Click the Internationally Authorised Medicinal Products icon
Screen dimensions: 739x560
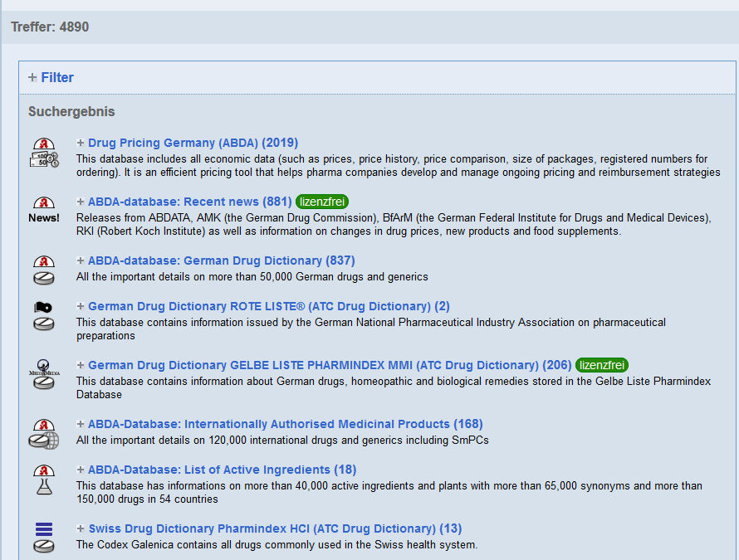[44, 433]
